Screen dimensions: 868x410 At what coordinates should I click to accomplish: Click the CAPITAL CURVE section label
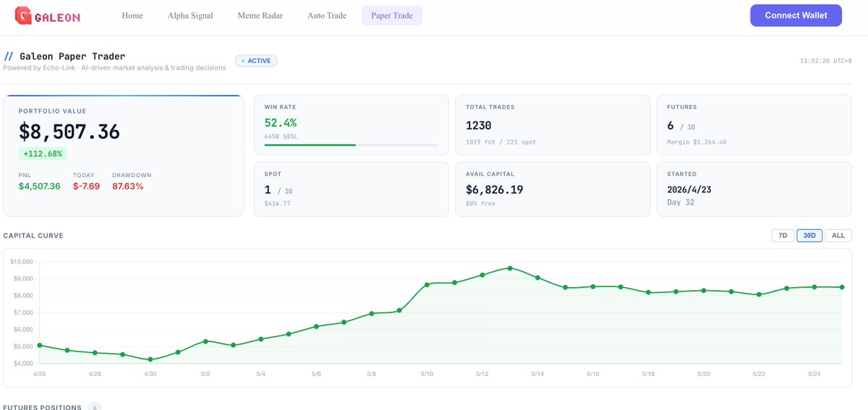33,236
